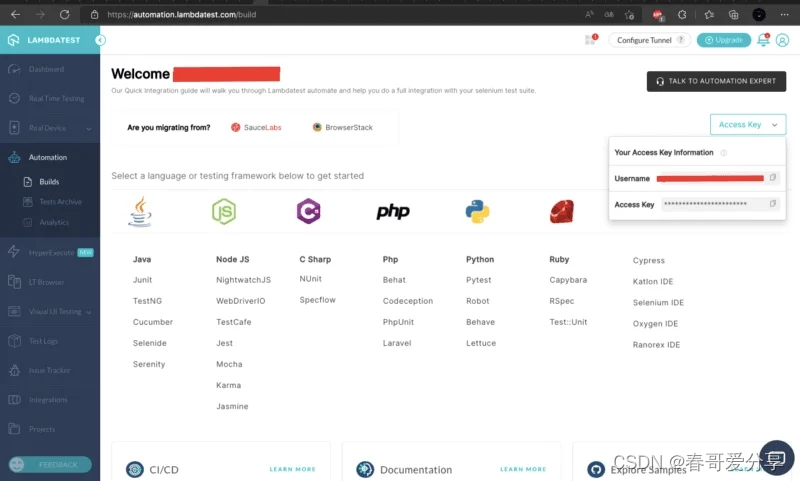Click the Configure Tunnel button
The height and width of the screenshot is (481, 800).
tap(649, 40)
